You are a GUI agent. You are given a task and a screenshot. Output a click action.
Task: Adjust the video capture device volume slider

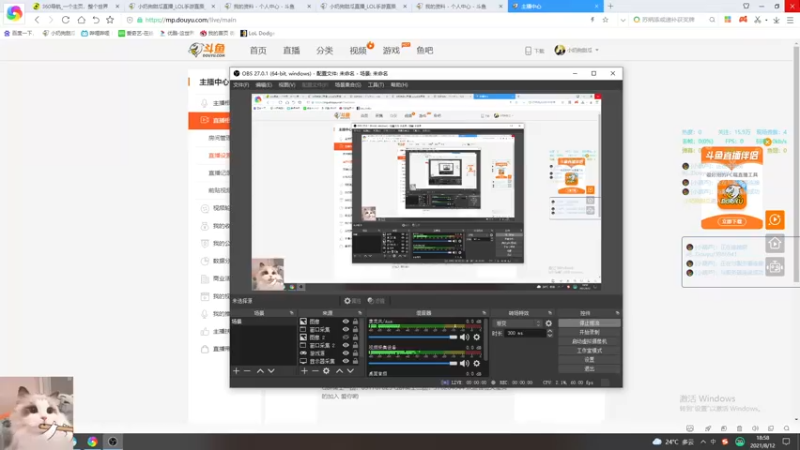413,363
